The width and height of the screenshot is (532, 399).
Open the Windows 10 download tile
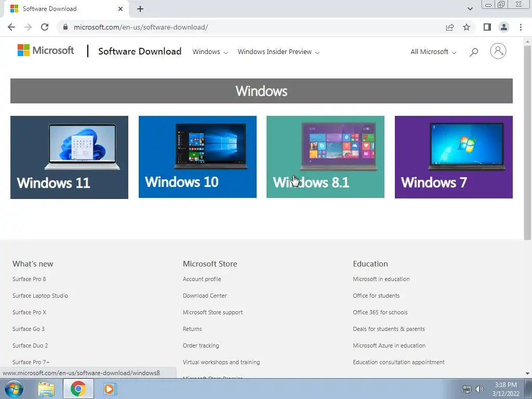pos(197,157)
